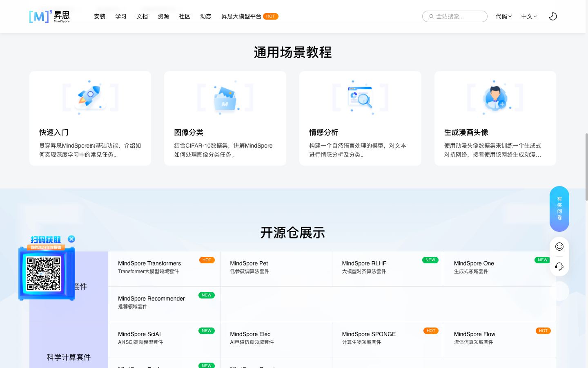Viewport: 588px width, 368px height.
Task: Click HOT badge on MindSpore Transformers
Action: [x=207, y=260]
